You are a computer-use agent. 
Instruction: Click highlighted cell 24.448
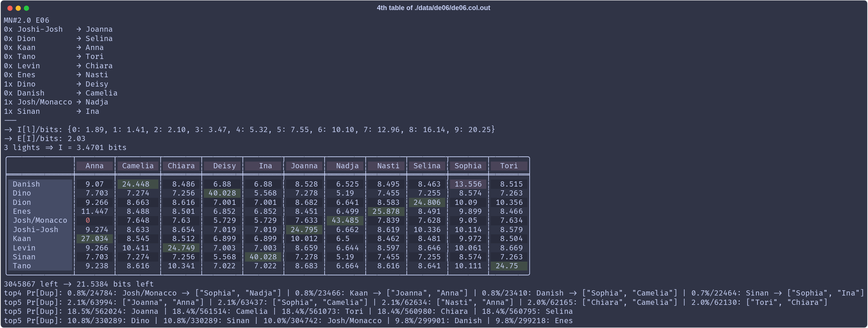point(138,184)
